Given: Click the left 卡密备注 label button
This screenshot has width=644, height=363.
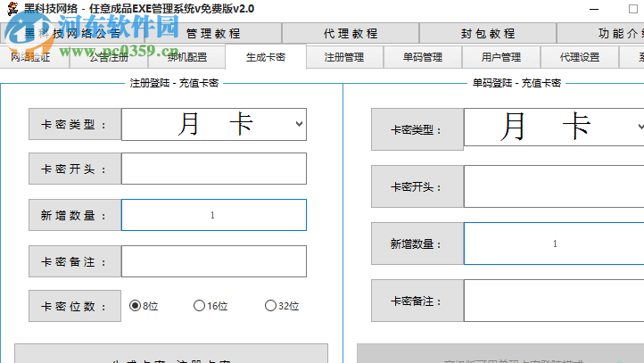Looking at the screenshot, I should tap(75, 261).
